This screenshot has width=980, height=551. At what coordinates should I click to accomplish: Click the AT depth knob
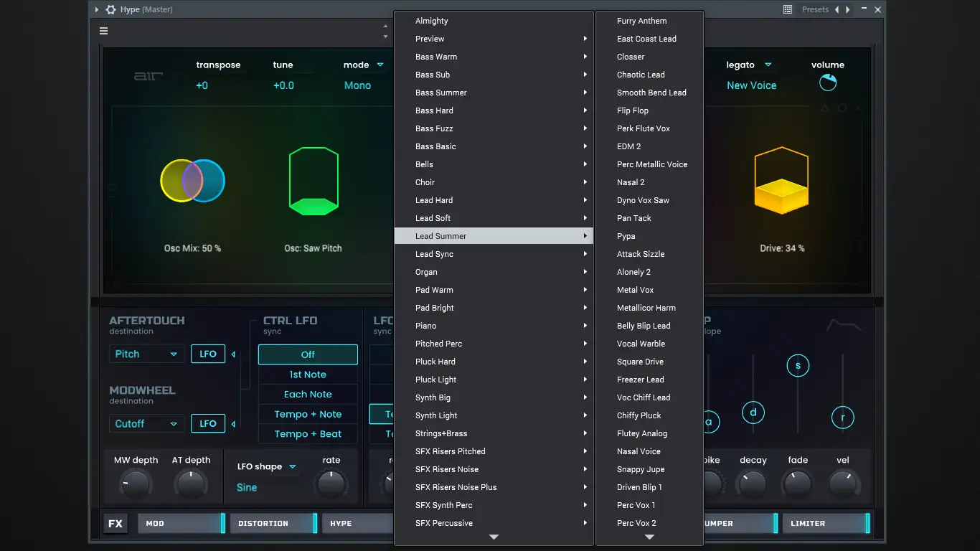tap(191, 485)
